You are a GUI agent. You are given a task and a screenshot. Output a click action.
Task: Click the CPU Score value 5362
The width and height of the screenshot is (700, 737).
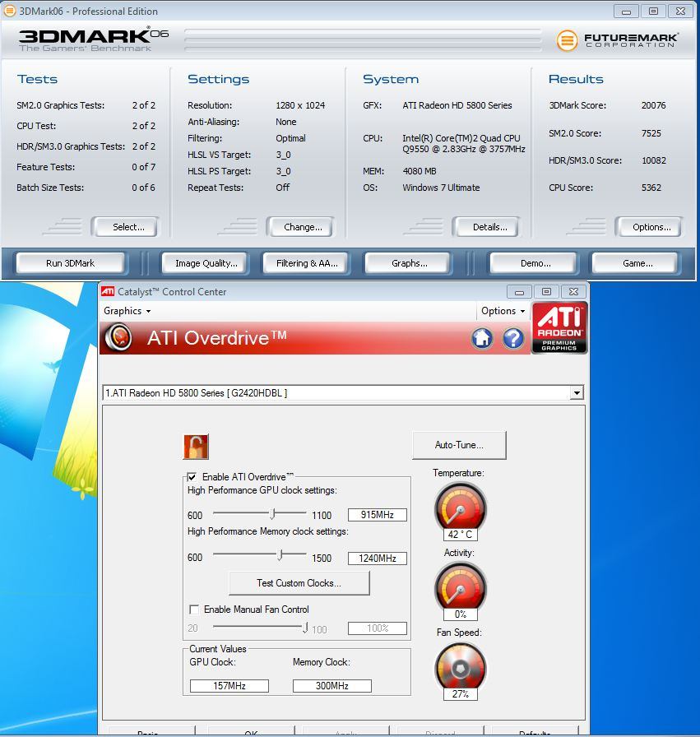tap(651, 188)
